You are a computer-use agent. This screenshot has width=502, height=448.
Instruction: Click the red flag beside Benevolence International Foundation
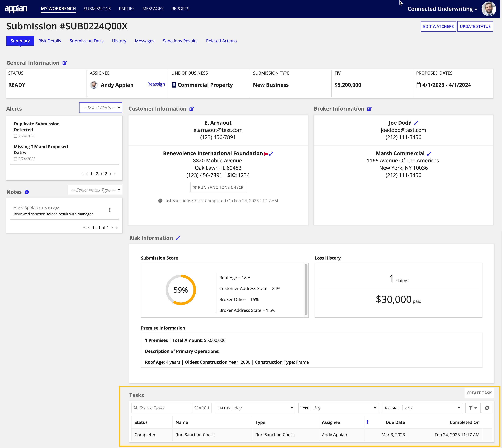[266, 153]
